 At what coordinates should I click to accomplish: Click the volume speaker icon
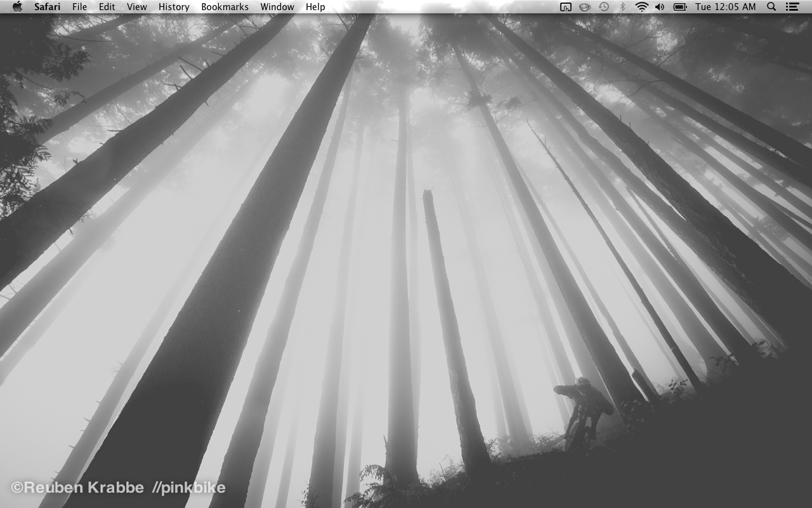(x=660, y=7)
